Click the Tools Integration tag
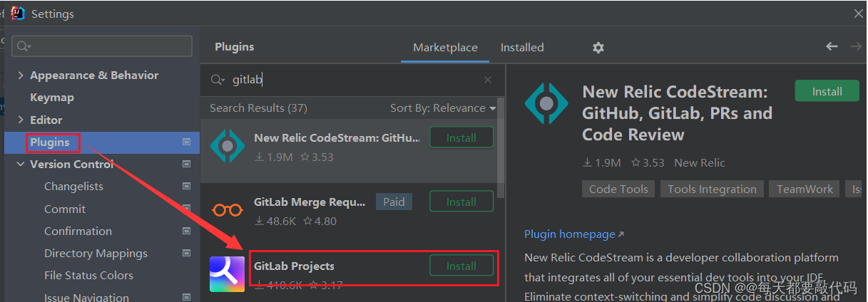Image resolution: width=868 pixels, height=302 pixels. 712,189
